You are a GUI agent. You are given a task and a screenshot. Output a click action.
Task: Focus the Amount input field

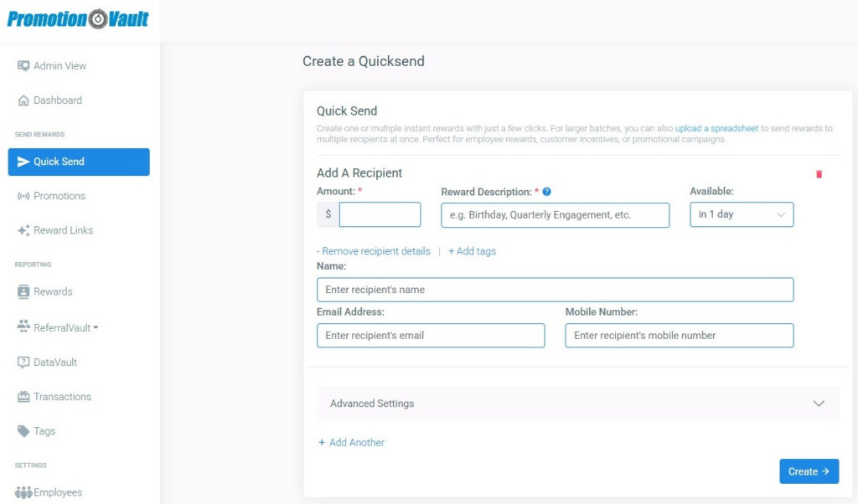[x=380, y=214]
